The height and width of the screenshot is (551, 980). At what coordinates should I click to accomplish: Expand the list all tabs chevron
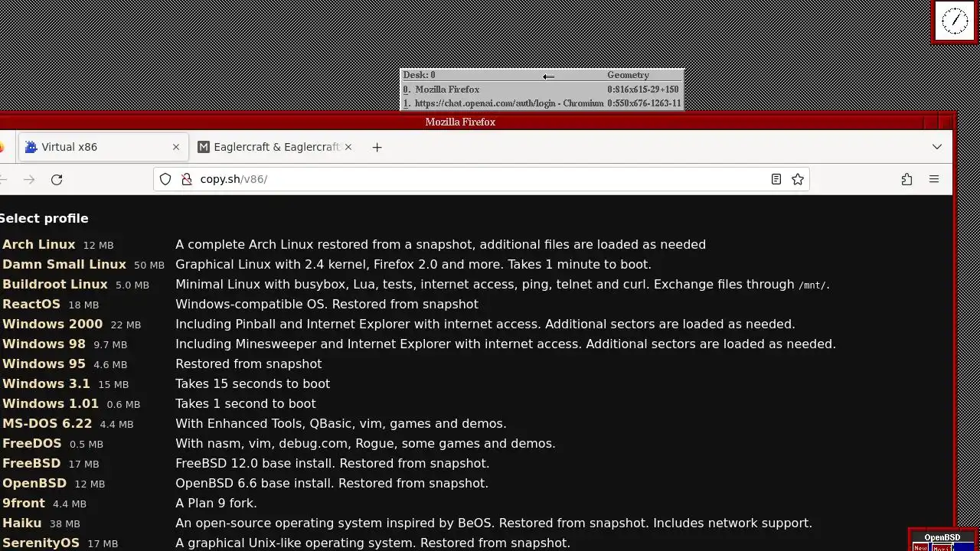937,147
